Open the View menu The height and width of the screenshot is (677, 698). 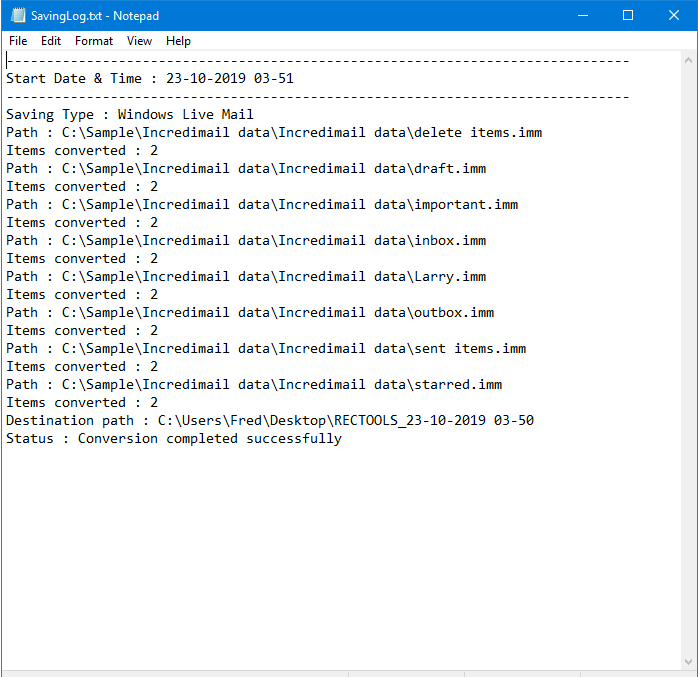[x=139, y=41]
